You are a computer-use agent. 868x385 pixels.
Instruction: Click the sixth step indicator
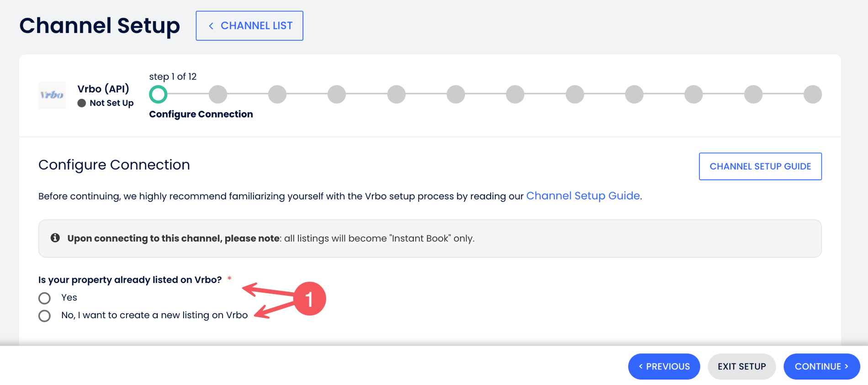[456, 94]
